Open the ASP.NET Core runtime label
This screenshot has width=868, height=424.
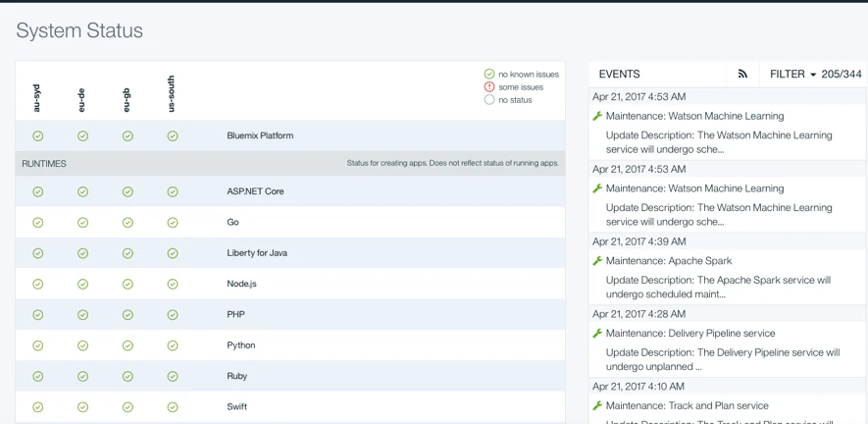coord(255,191)
